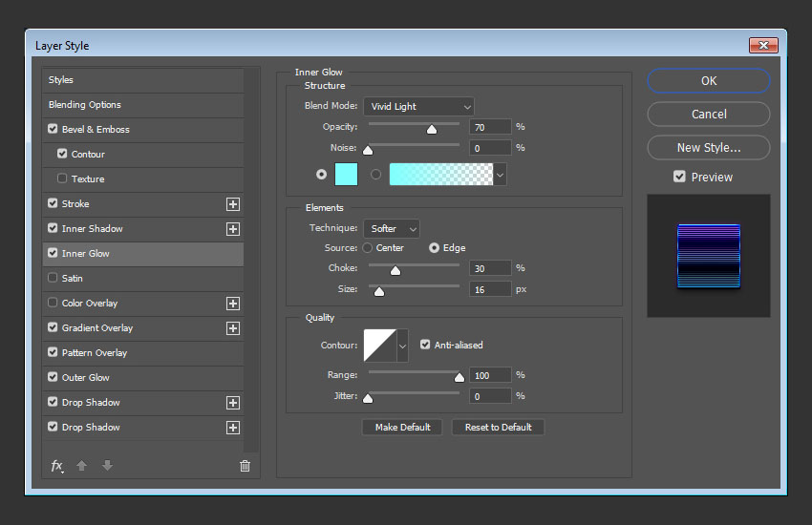Click the Choke percent value field
This screenshot has width=812, height=525.
[490, 268]
